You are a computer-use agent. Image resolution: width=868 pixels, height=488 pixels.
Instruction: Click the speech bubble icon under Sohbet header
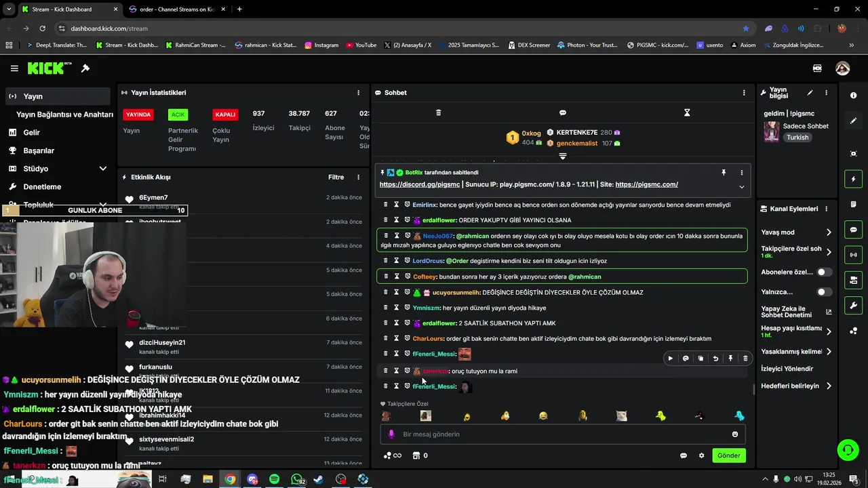[x=562, y=113]
